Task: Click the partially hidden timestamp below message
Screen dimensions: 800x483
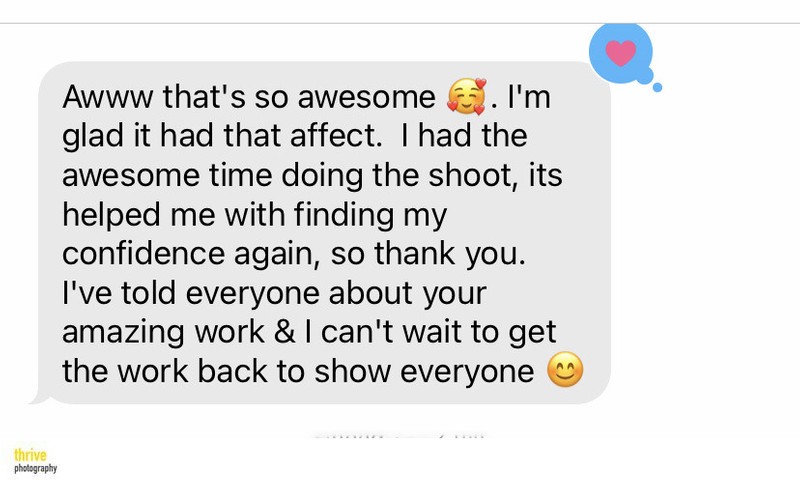Action: [x=398, y=436]
